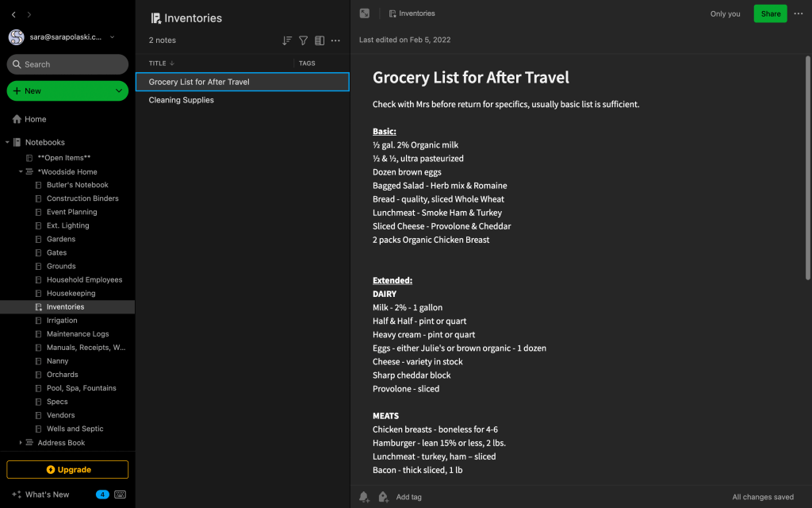Select the Cleaning Supplies note

click(182, 100)
